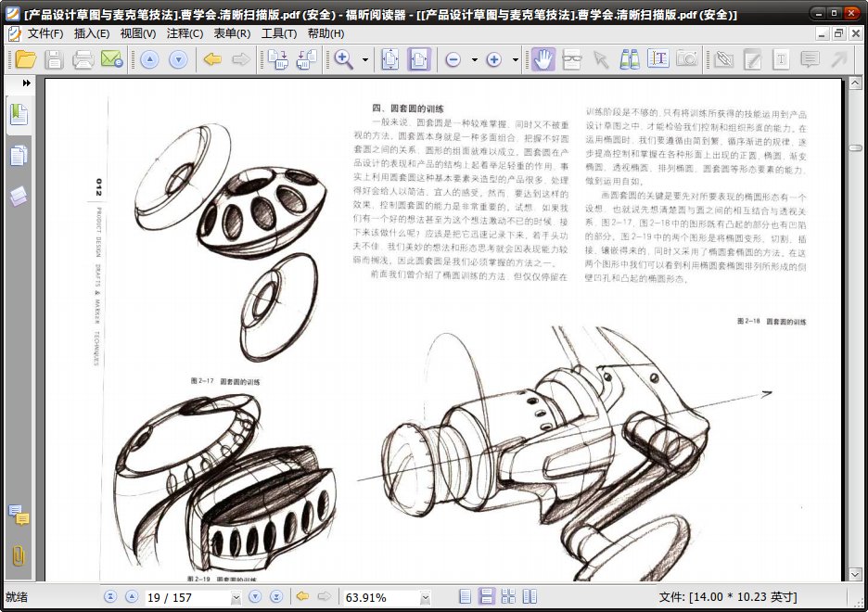Open the Attachments paperclip panel

coord(19,555)
